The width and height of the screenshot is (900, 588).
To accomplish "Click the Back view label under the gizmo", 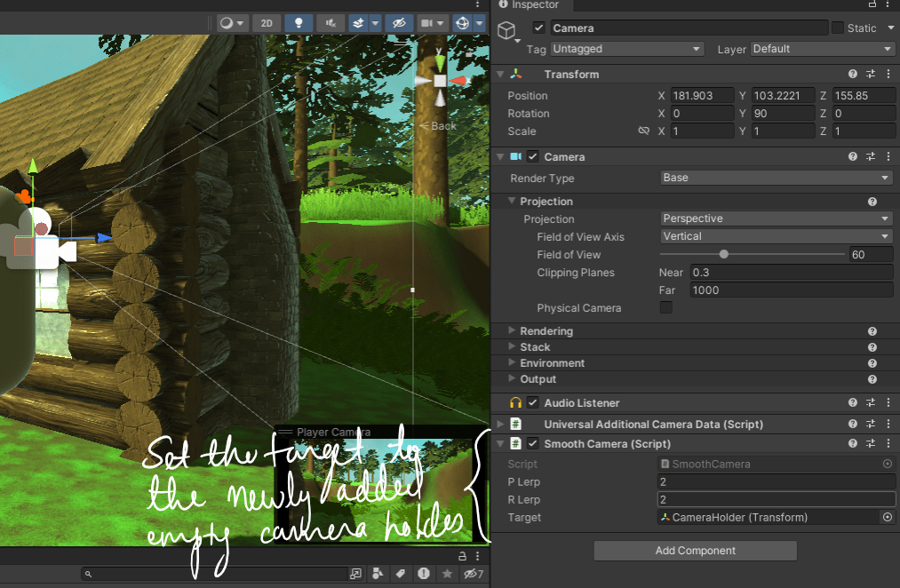I will click(438, 125).
